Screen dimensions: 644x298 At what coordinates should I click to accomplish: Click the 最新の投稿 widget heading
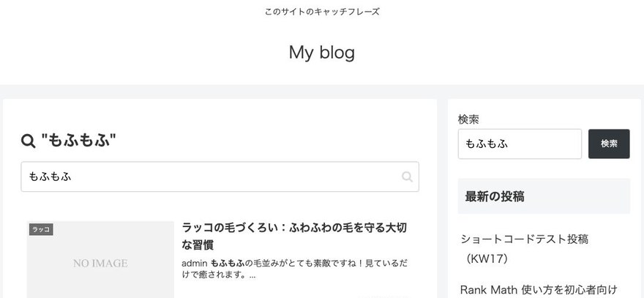(x=495, y=196)
